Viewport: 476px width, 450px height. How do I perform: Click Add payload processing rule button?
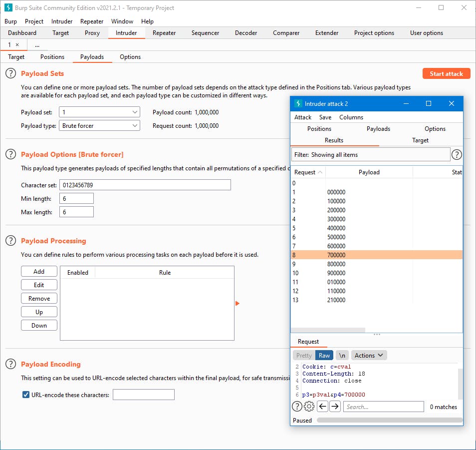pos(39,272)
